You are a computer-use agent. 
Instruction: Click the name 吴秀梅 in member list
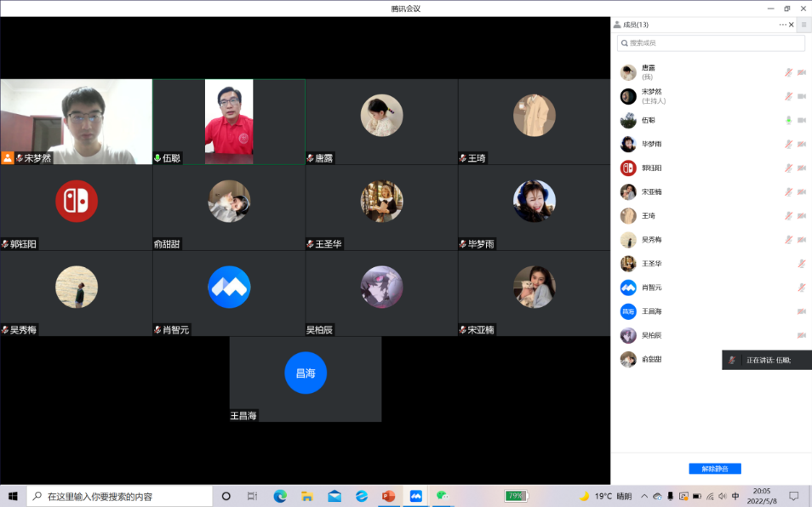(x=651, y=240)
